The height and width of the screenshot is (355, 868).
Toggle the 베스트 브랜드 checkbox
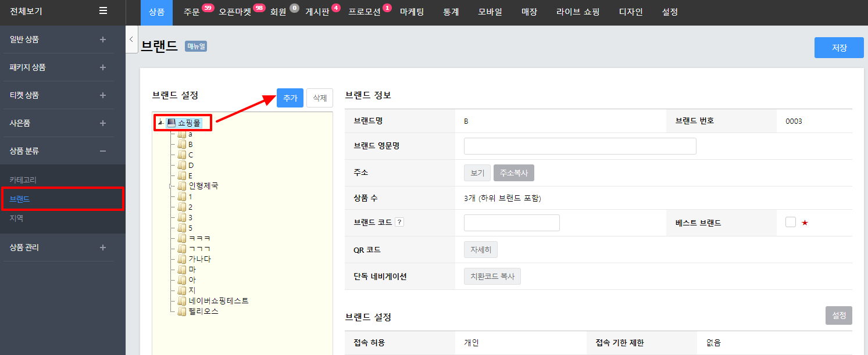[790, 222]
